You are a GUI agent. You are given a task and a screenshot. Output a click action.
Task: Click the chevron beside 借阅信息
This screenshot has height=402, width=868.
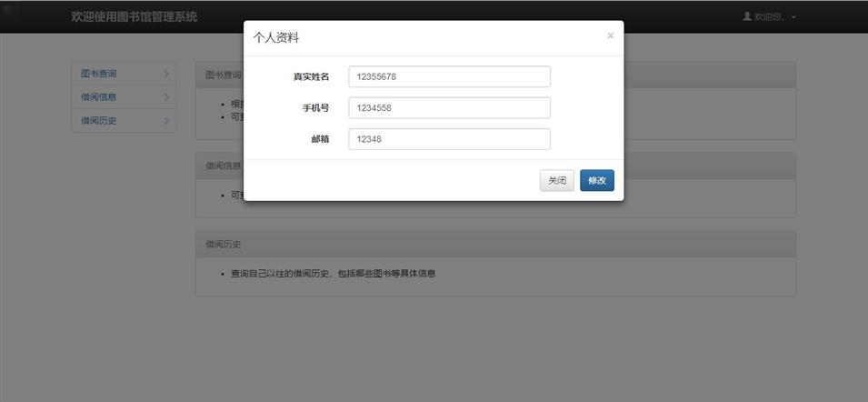coord(166,97)
